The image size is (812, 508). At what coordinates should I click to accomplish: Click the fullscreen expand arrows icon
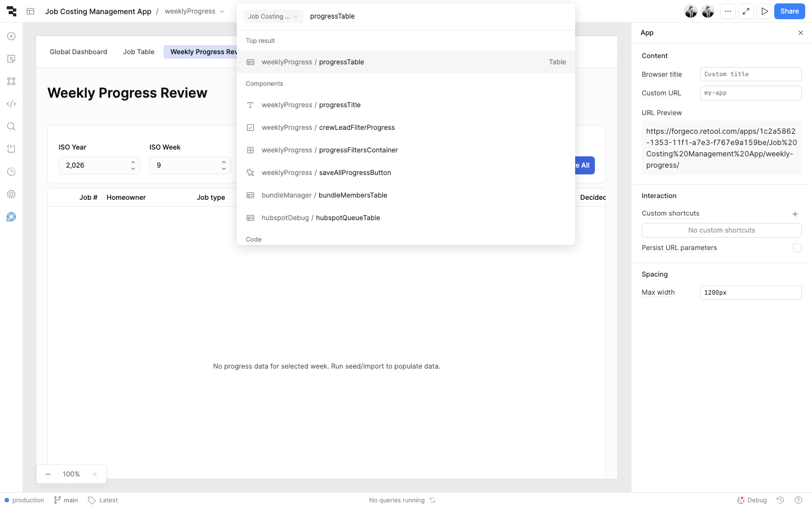[x=746, y=11]
